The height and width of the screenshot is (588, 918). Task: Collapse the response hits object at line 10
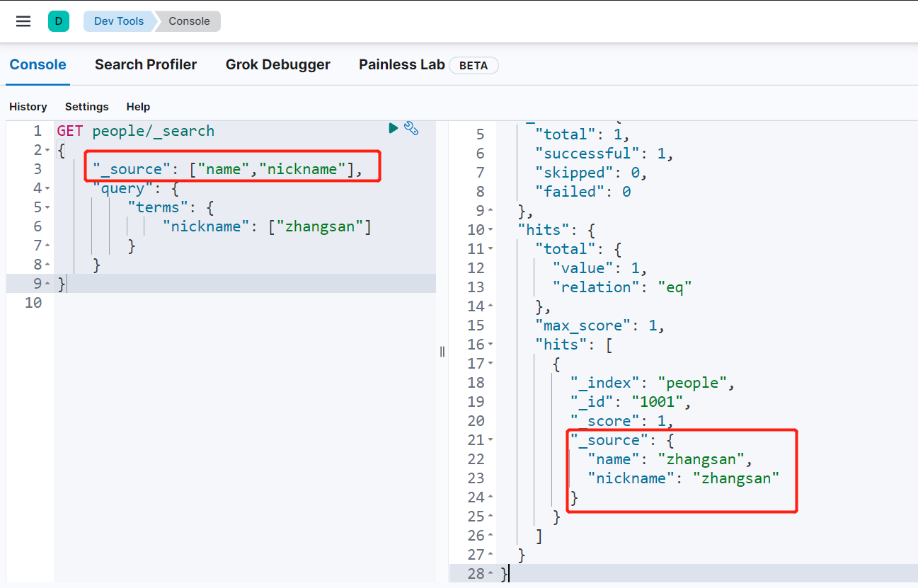(x=490, y=230)
